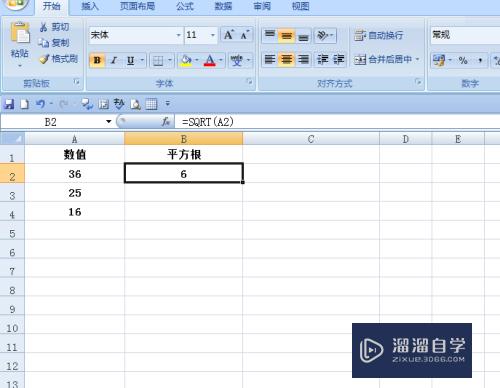Screen dimensions: 500x388
Task: Click 剪切 (Cut) scissors button
Action: pos(54,27)
